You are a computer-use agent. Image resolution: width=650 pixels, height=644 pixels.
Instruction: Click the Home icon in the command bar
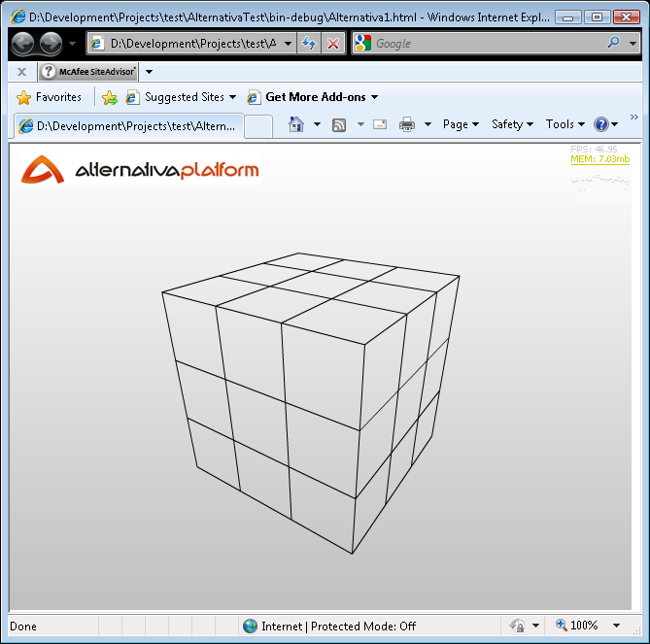[x=296, y=124]
